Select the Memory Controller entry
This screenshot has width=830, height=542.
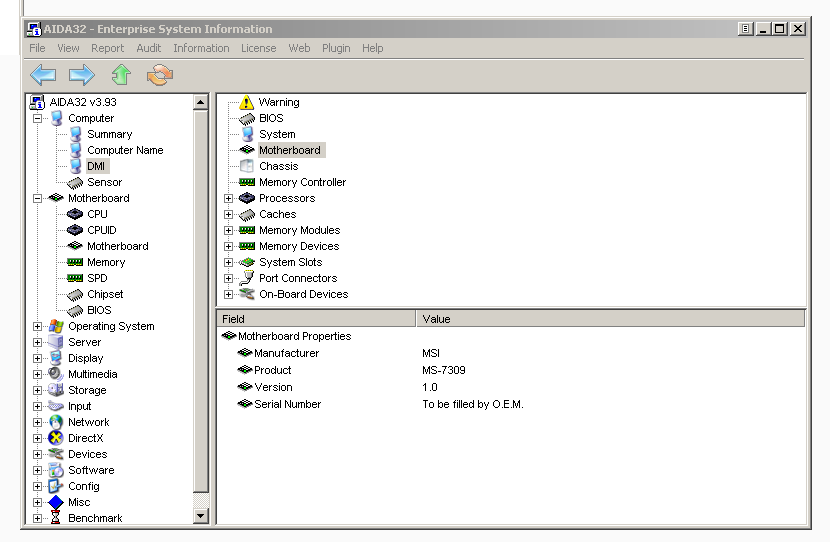pos(302,182)
